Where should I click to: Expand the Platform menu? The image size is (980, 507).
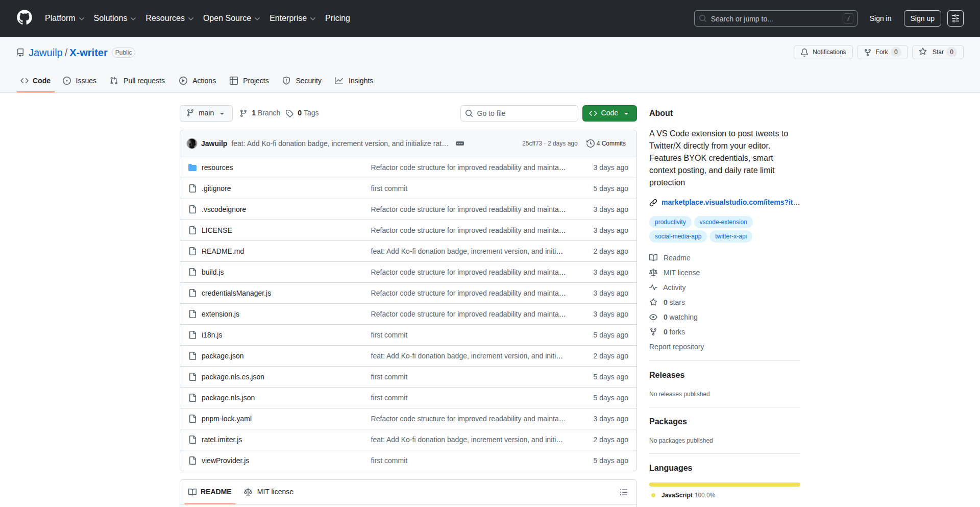pos(64,18)
